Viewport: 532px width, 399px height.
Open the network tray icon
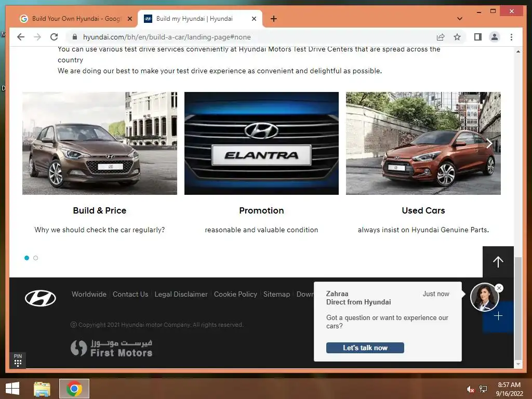(483, 389)
